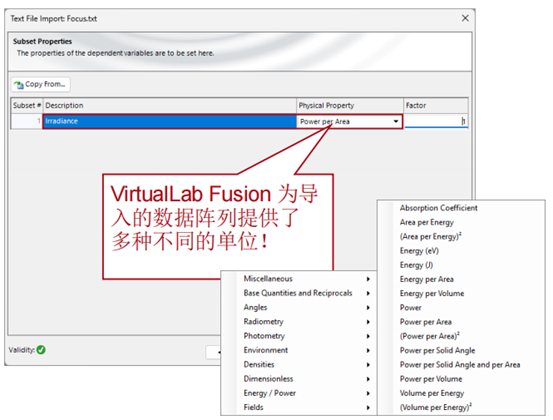Select Energy (eV) unit option
553x420 pixels.
[419, 251]
